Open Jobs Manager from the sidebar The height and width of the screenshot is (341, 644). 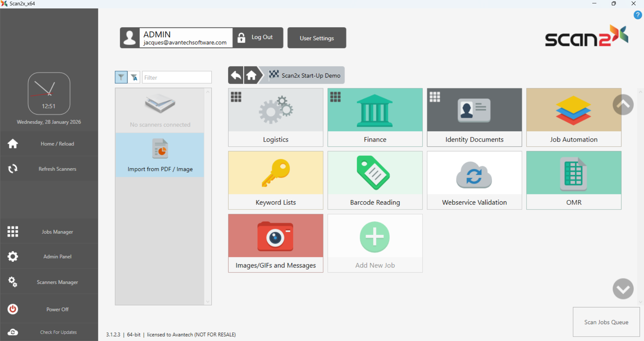point(49,232)
